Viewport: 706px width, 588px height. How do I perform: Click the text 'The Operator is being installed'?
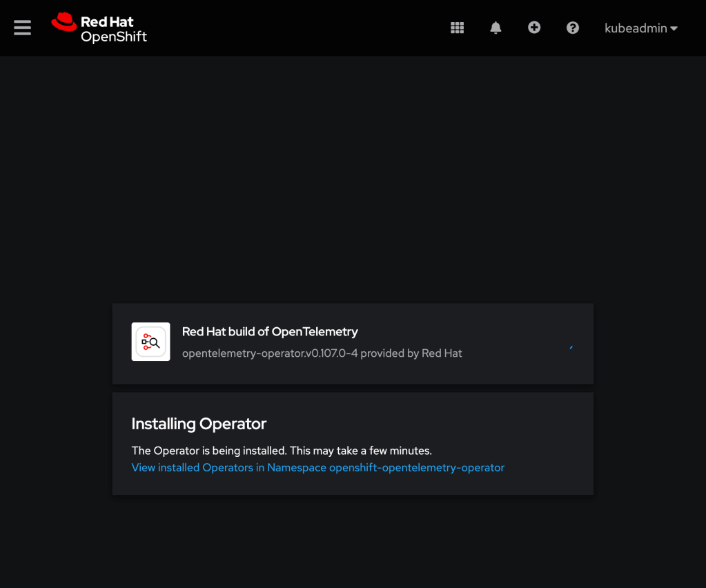209,451
